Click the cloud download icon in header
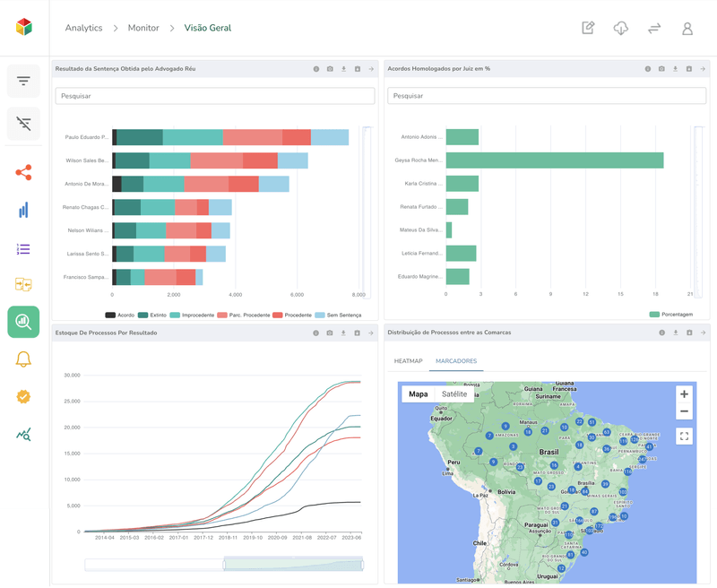This screenshot has height=588, width=717. click(x=620, y=29)
